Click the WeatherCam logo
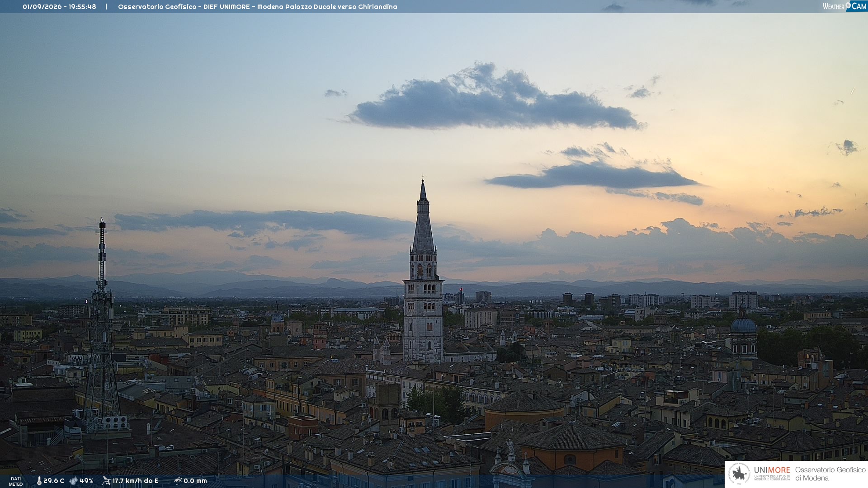868x488 pixels. point(844,6)
